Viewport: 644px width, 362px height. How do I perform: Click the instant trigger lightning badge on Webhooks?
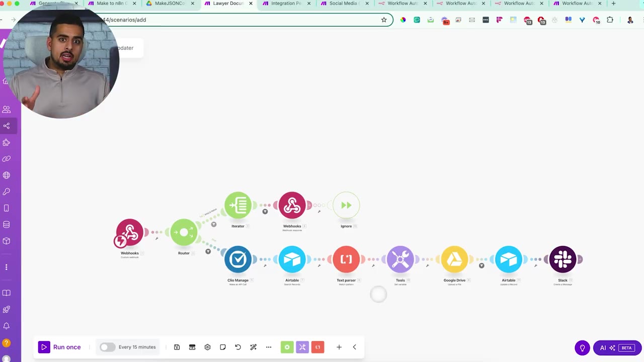point(120,242)
